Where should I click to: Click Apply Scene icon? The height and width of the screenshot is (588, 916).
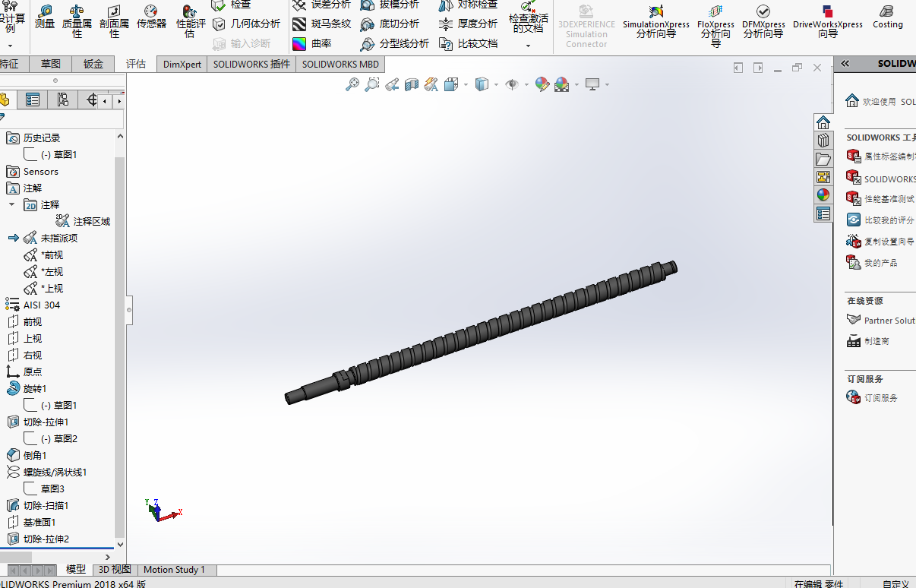562,84
